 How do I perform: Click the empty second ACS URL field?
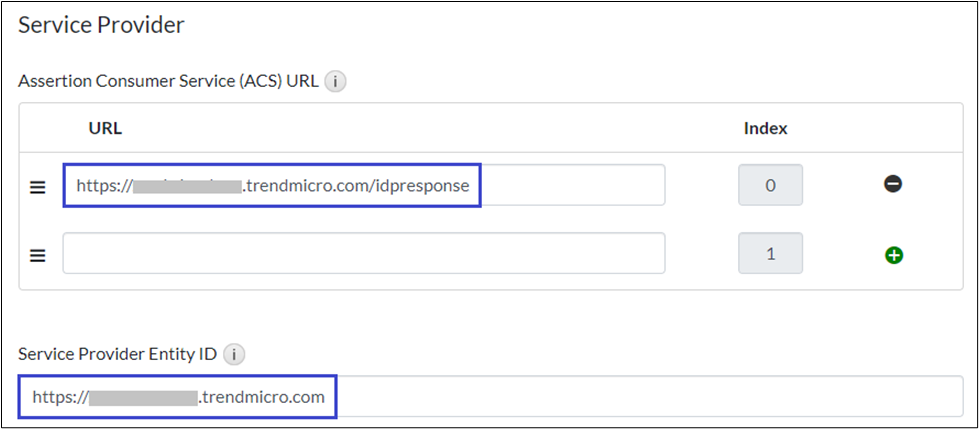(x=364, y=254)
